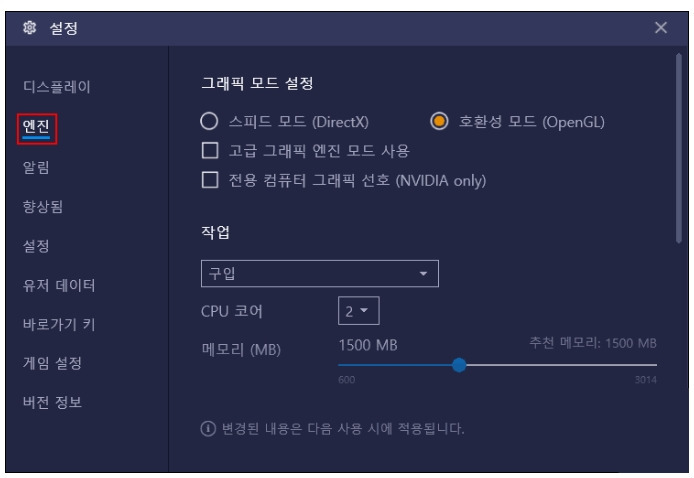Open the 향상됨 section in sidebar
This screenshot has width=694, height=478.
(x=42, y=206)
